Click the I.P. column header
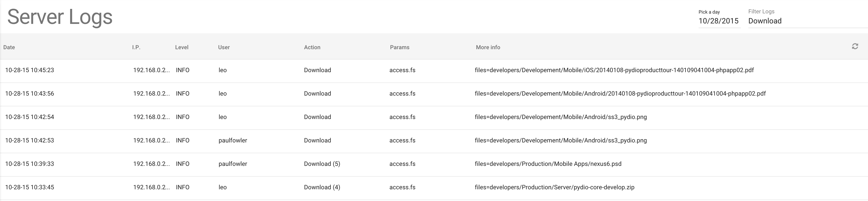 136,47
